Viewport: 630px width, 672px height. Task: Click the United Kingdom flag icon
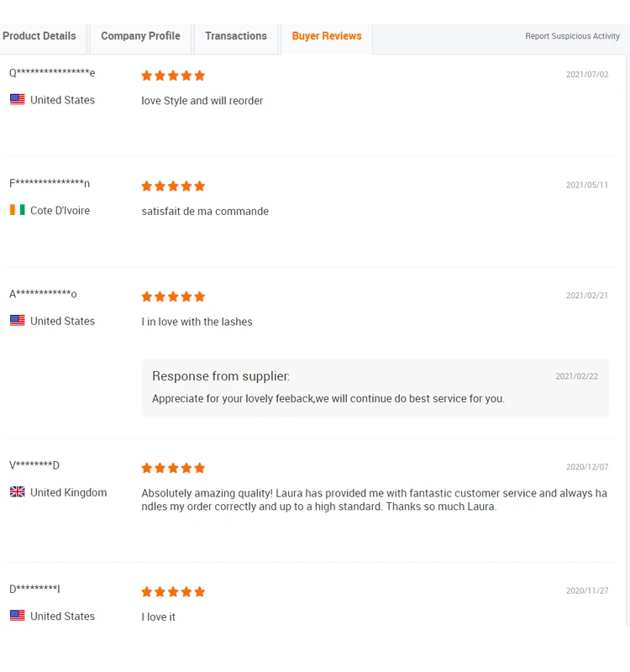tap(17, 492)
